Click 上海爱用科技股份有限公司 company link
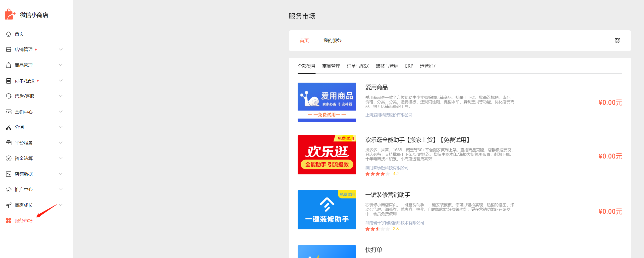This screenshot has height=258, width=644. (x=389, y=115)
